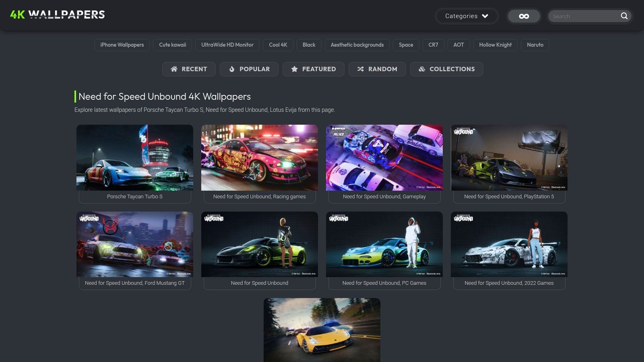
Task: Select the Hollow Knight tag
Action: point(495,45)
